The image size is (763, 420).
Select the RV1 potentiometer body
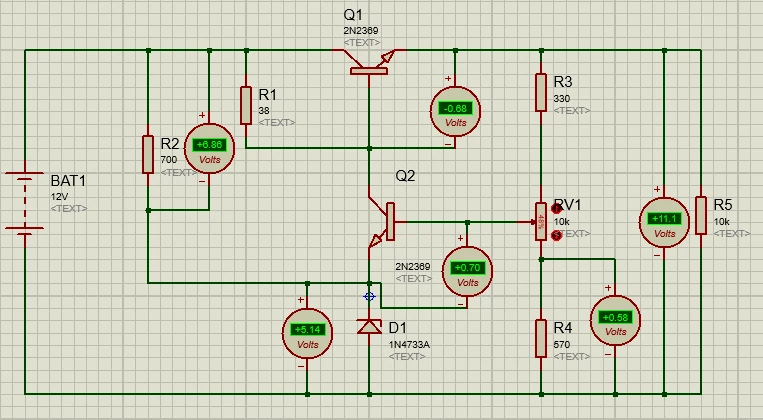pyautogui.click(x=541, y=222)
